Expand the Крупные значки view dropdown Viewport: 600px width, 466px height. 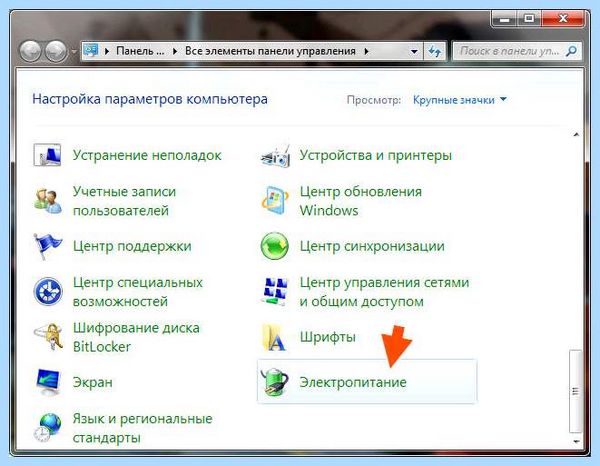coord(460,100)
